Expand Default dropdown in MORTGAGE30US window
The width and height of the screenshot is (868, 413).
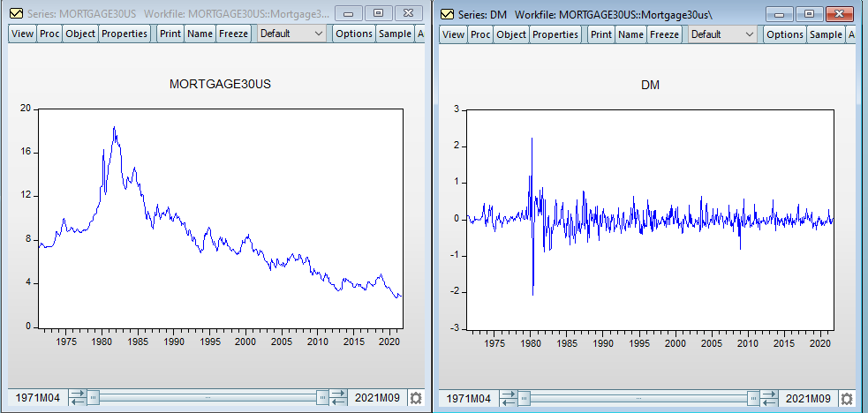click(291, 34)
